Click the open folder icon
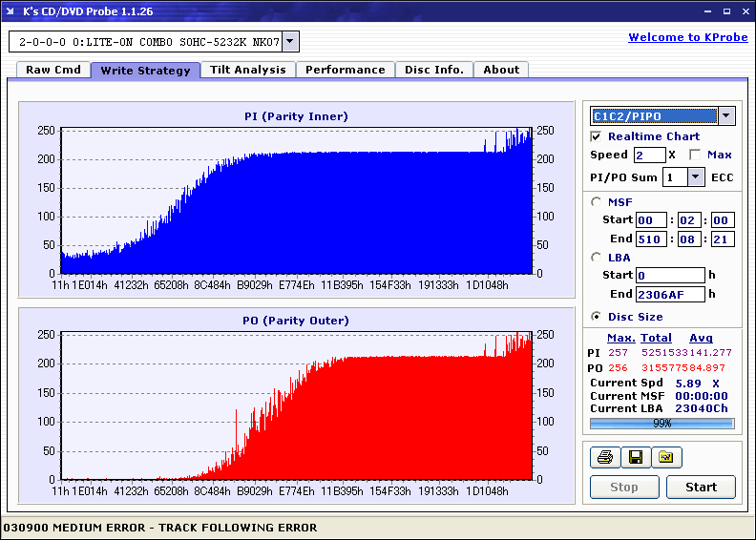 (x=667, y=457)
